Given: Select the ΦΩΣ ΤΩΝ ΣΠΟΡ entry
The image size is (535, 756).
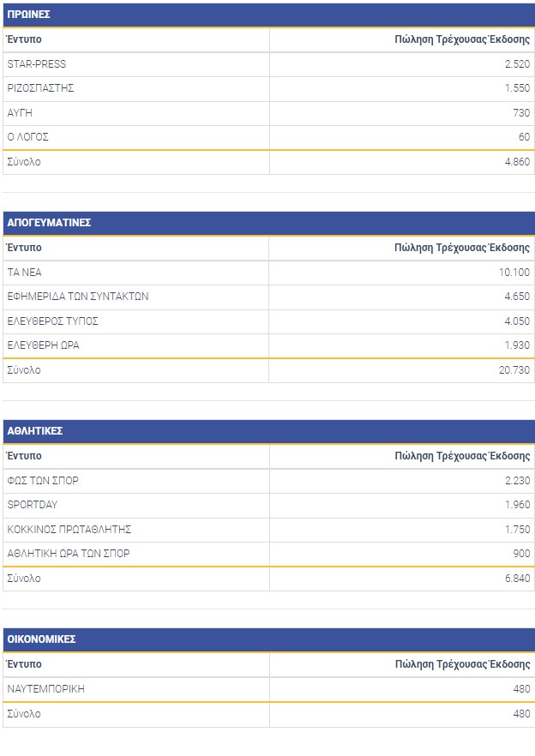Looking at the screenshot, I should (43, 481).
